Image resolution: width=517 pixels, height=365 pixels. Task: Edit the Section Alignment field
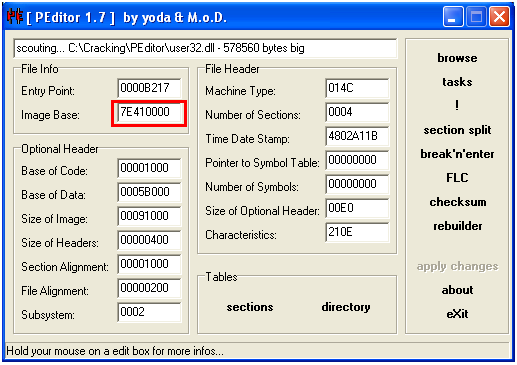click(149, 264)
